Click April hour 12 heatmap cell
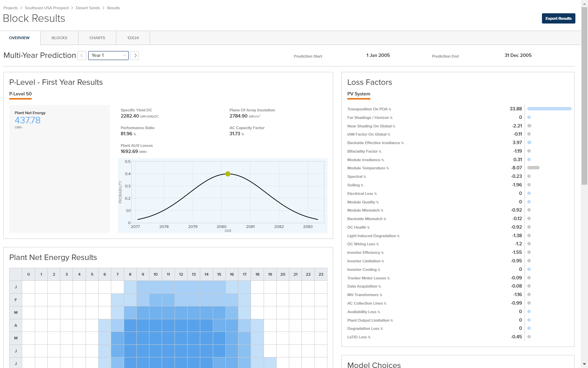 [x=181, y=325]
